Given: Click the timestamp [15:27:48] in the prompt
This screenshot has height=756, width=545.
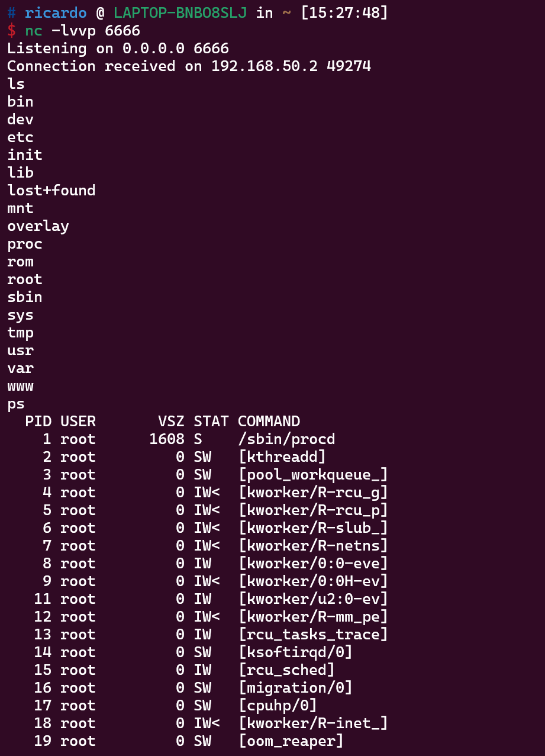Looking at the screenshot, I should [x=344, y=13].
